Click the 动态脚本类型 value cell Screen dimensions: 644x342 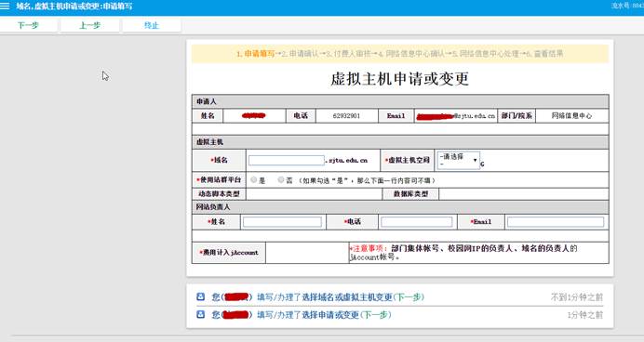pos(315,194)
